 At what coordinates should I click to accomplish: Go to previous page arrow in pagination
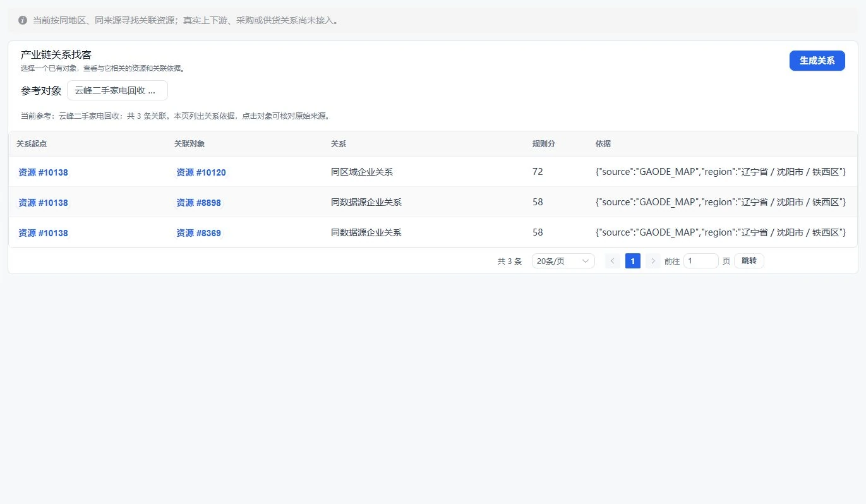[612, 261]
